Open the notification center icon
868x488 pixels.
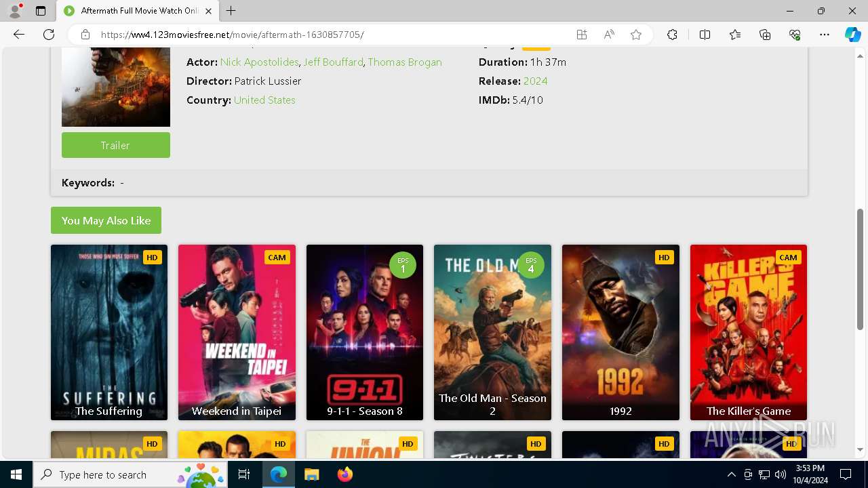(x=846, y=474)
